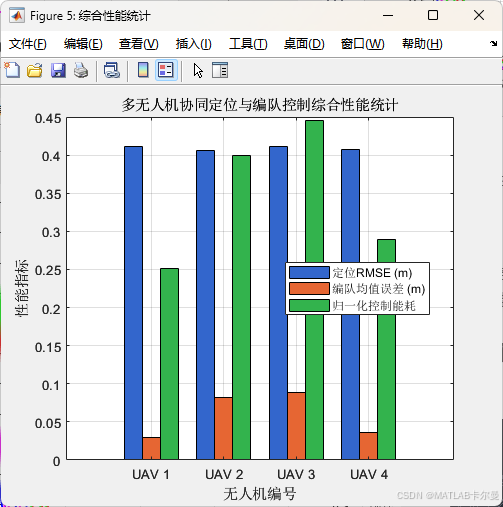Click the New Figure toolbar icon
Viewport: 503px width, 507px height.
(12, 70)
